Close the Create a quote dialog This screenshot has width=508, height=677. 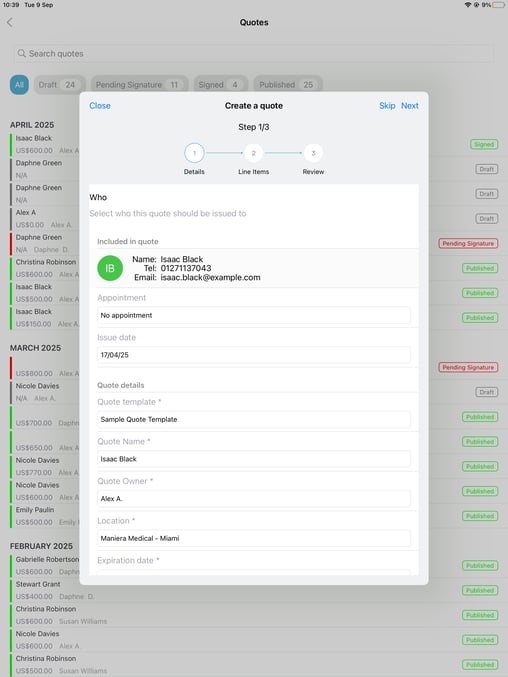tap(100, 106)
